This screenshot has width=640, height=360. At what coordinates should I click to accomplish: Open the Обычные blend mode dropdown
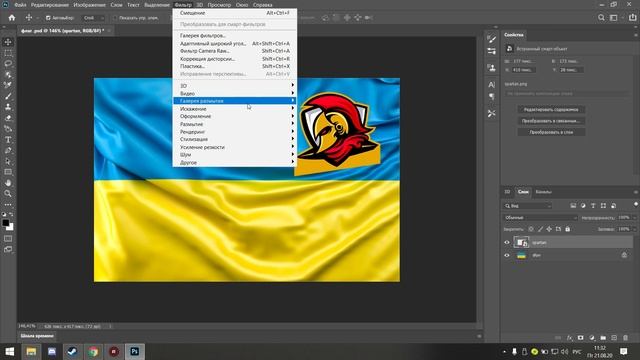[540, 218]
